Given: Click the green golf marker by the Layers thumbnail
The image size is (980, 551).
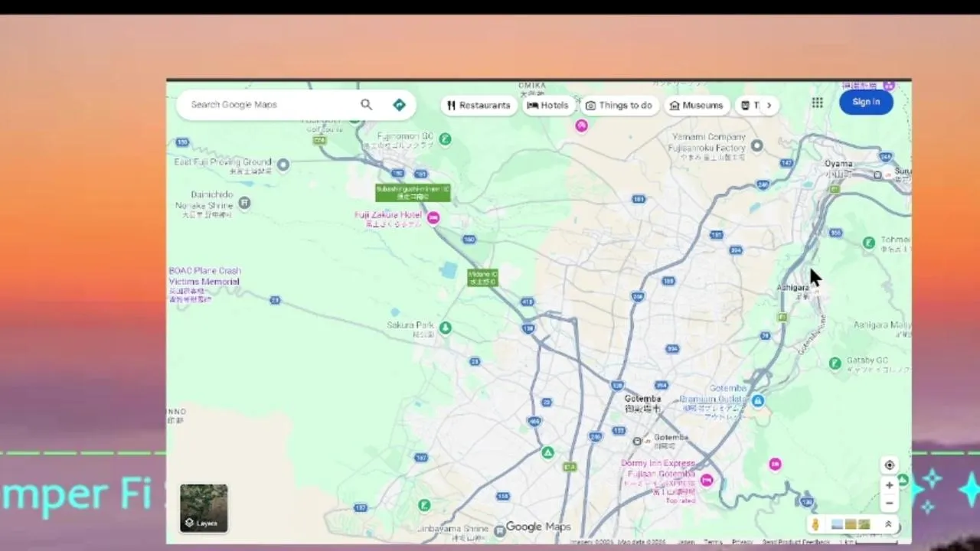Looking at the screenshot, I should click(x=424, y=505).
